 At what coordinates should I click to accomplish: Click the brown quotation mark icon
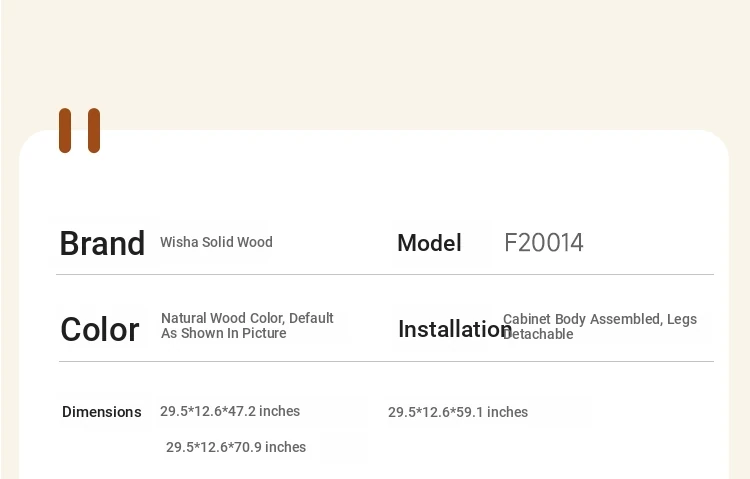79,131
